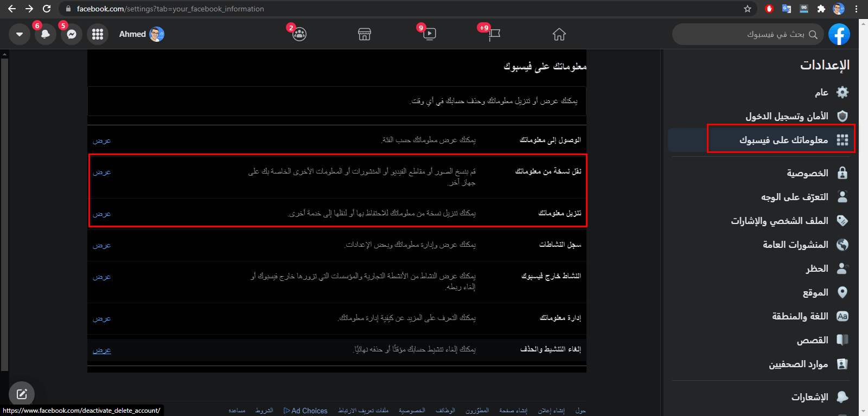Viewport: 868px width, 416px height.
Task: Click the سجل النشاطات row title
Action: (560, 245)
